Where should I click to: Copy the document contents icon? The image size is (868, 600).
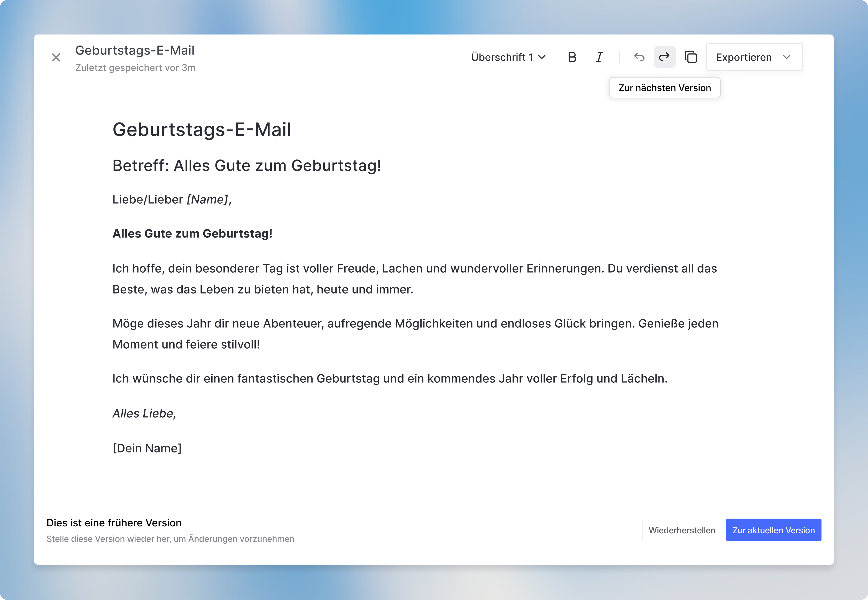tap(691, 57)
